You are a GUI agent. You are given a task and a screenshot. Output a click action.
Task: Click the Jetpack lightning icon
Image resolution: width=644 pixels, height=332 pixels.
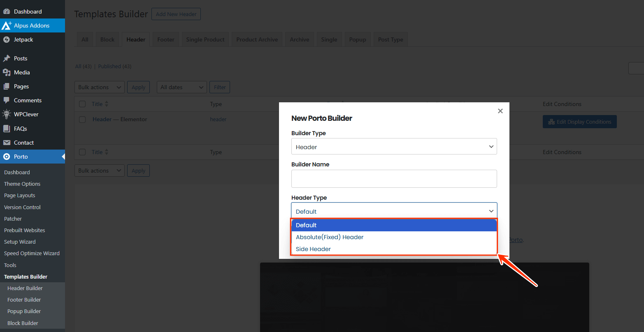[x=7, y=39]
